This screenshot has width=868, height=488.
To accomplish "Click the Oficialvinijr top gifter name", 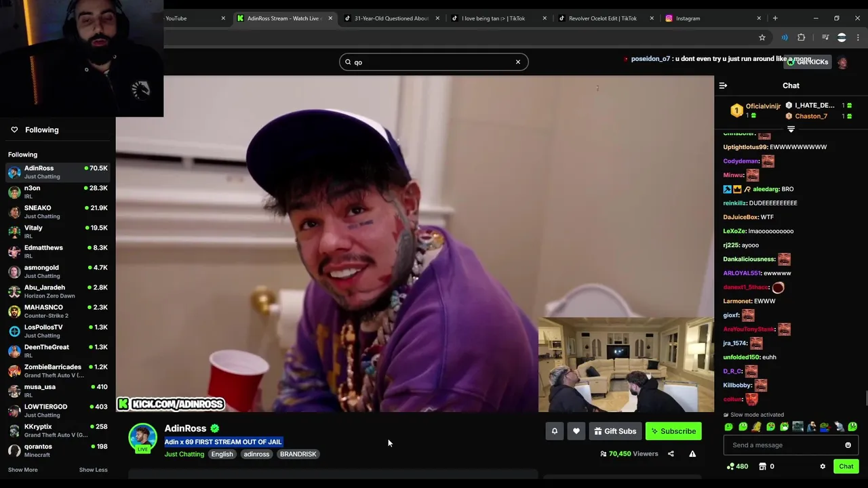I will click(x=763, y=106).
